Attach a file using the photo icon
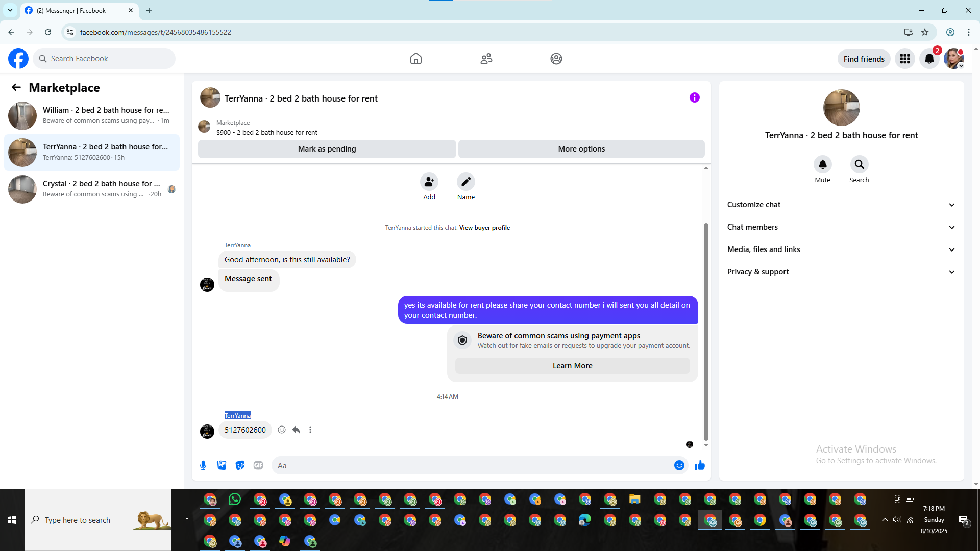The height and width of the screenshot is (551, 980). [x=222, y=465]
